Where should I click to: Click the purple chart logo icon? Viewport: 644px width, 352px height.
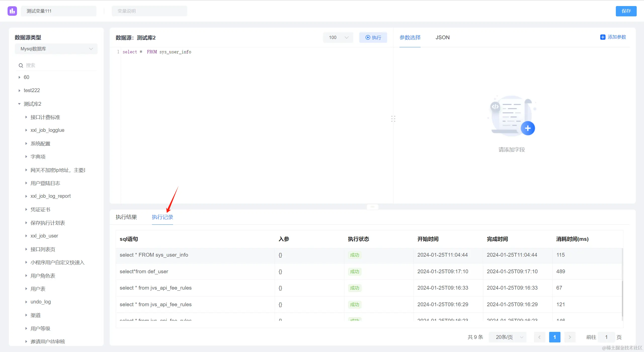pos(12,11)
